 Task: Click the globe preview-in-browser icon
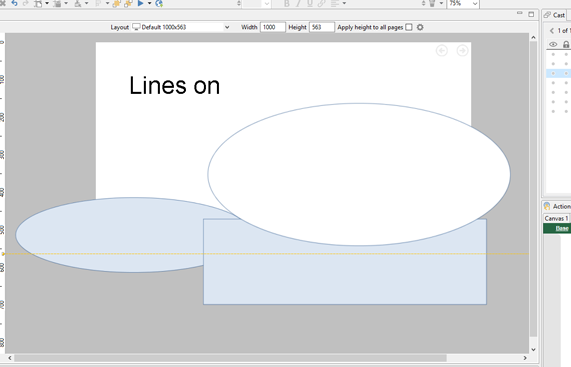pos(159,4)
